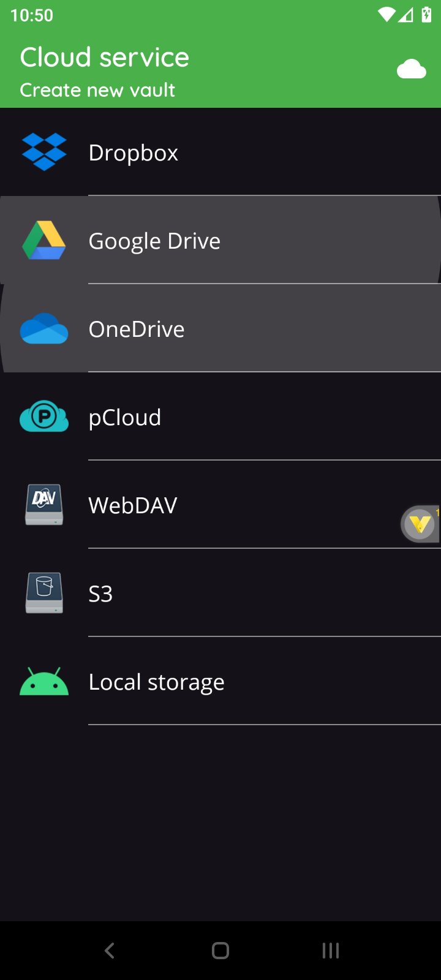Tap the floating yellow V badge

pos(420,524)
